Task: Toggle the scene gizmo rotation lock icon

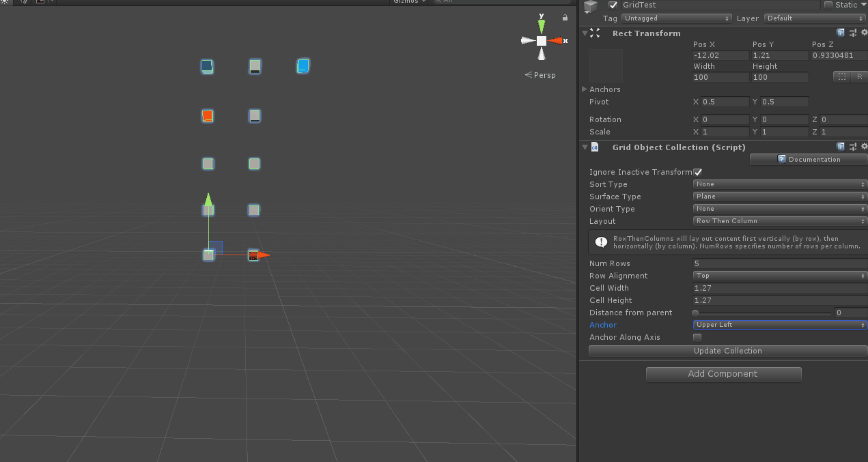Action: 565,18
